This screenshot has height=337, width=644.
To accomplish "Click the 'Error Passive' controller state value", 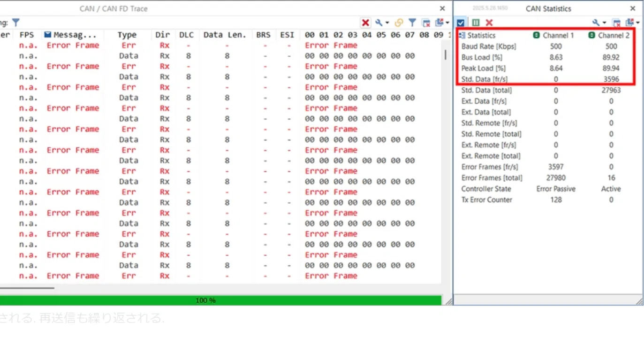I will click(556, 189).
